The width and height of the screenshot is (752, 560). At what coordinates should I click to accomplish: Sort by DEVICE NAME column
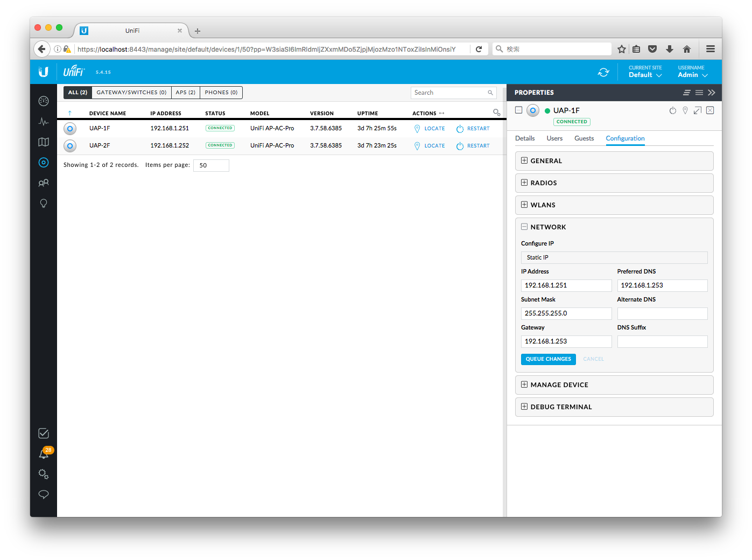pyautogui.click(x=108, y=114)
